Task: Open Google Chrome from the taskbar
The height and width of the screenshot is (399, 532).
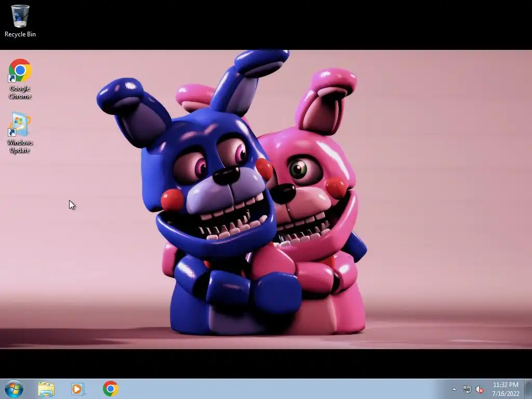Action: 111,389
